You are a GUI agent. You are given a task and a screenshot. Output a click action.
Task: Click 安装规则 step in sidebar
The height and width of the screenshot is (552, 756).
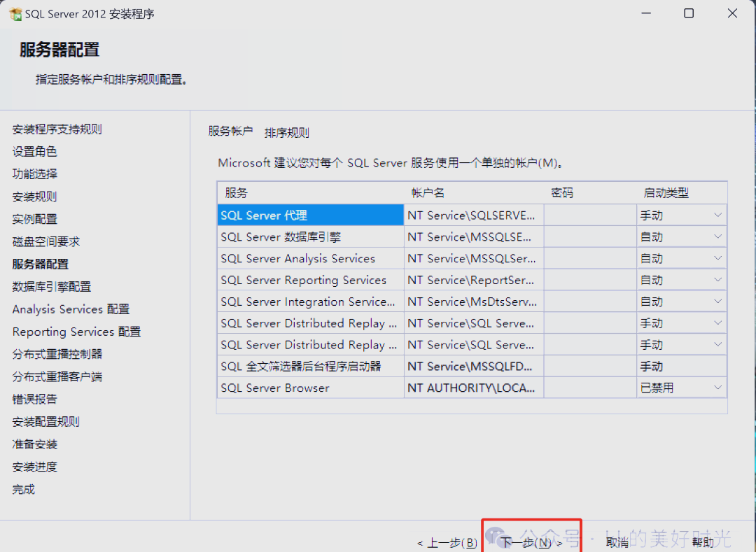[35, 197]
